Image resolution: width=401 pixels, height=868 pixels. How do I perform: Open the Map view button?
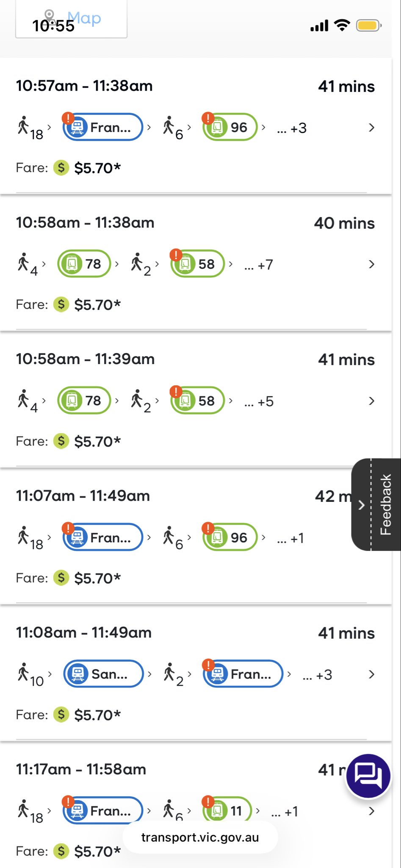pos(71,19)
